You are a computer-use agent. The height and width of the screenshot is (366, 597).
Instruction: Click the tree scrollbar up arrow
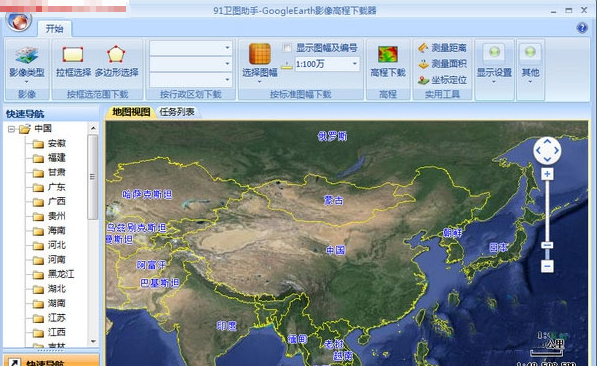(93, 128)
